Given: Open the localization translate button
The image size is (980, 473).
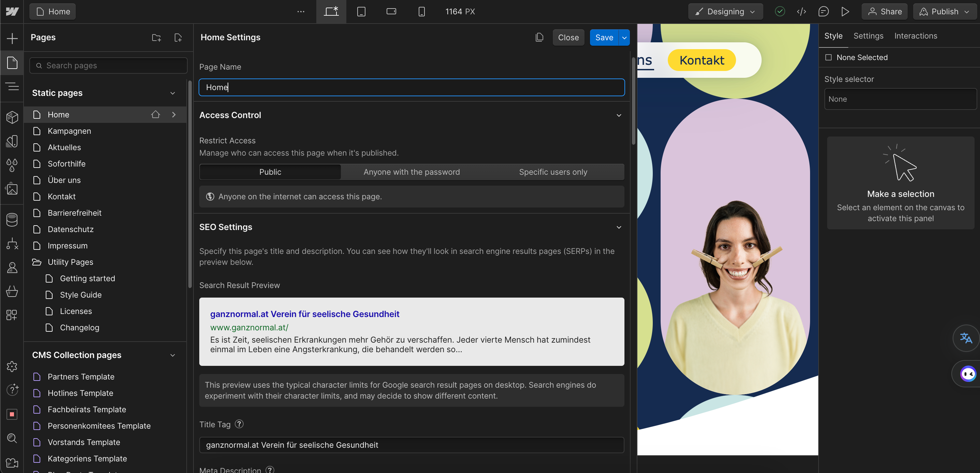Looking at the screenshot, I should [966, 338].
